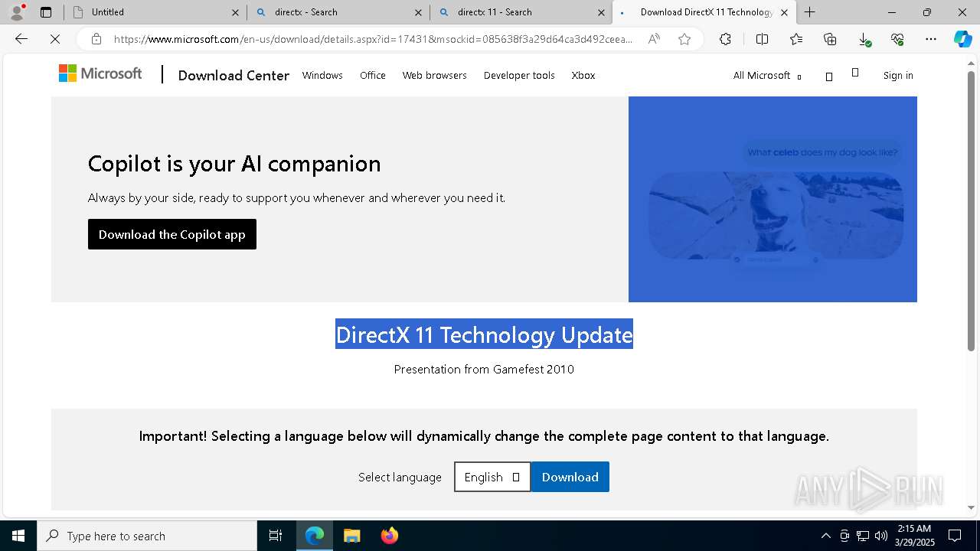Click Download the Copilot app button

point(172,234)
